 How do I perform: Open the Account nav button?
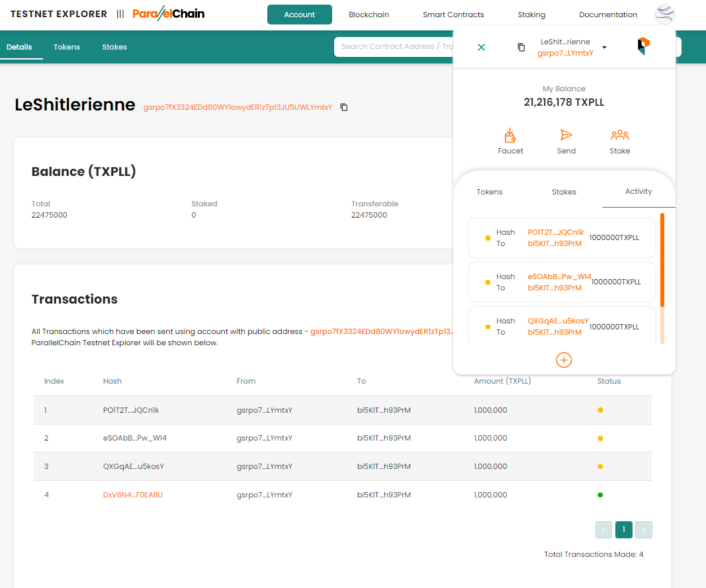300,15
